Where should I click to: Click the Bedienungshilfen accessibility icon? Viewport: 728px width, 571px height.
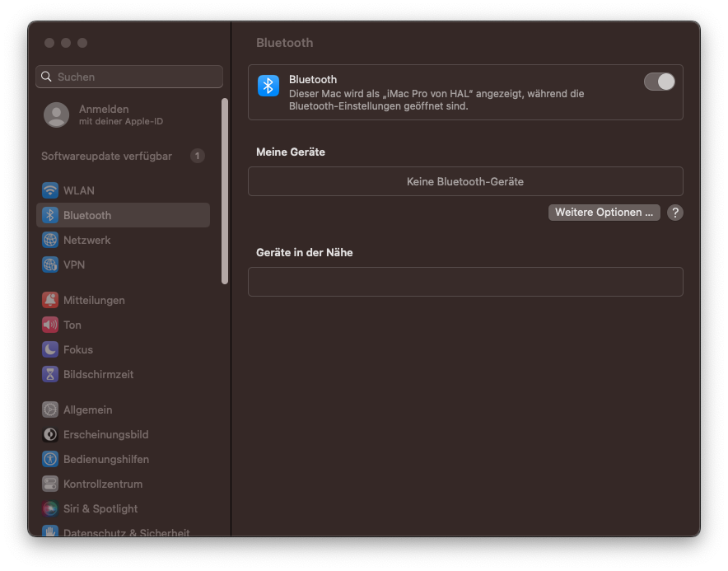point(50,459)
